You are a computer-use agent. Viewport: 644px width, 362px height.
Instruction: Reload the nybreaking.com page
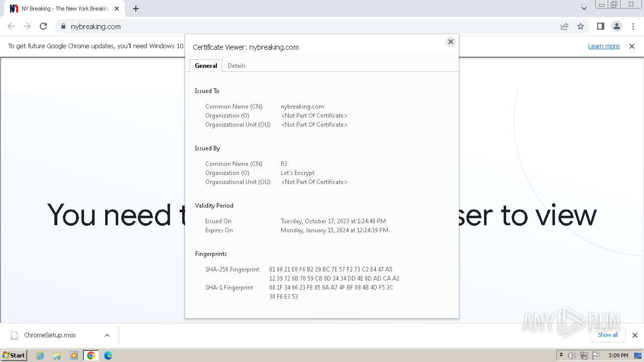pyautogui.click(x=43, y=26)
